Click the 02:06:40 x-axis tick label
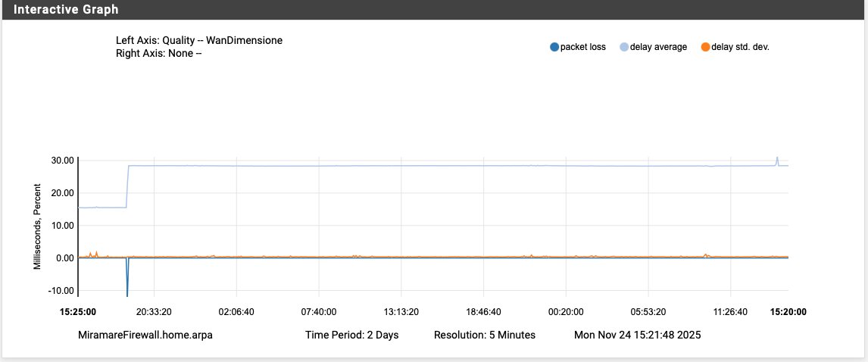Image resolution: width=868 pixels, height=362 pixels. pos(236,311)
